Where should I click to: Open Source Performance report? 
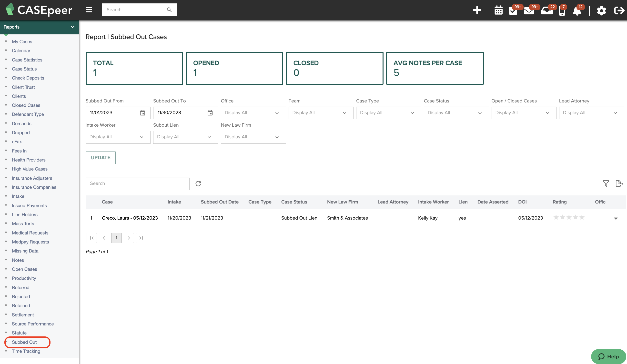click(33, 324)
